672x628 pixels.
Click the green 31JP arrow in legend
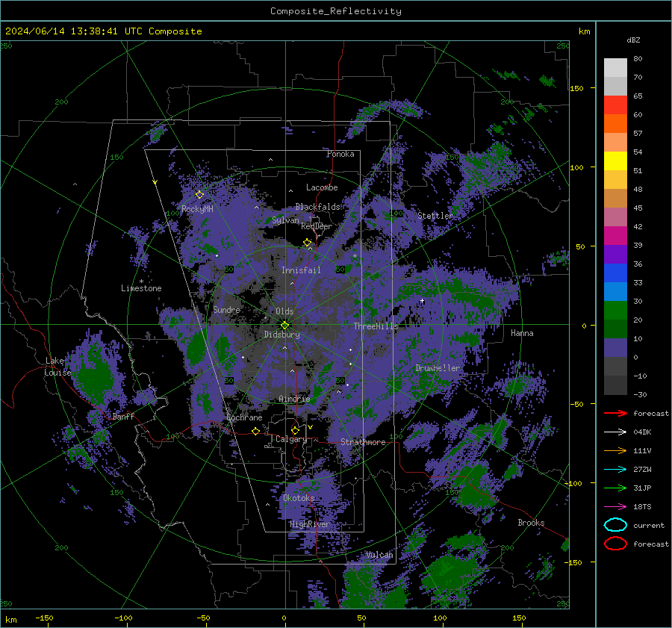pos(615,488)
